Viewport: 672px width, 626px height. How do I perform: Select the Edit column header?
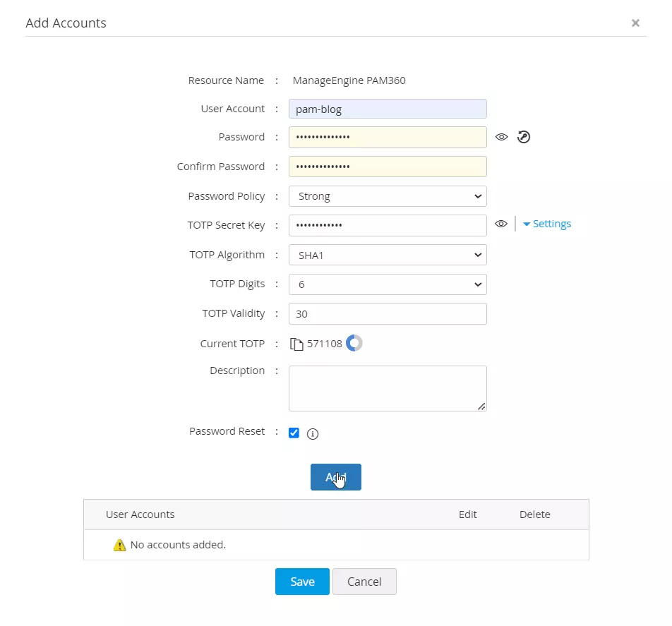[467, 514]
